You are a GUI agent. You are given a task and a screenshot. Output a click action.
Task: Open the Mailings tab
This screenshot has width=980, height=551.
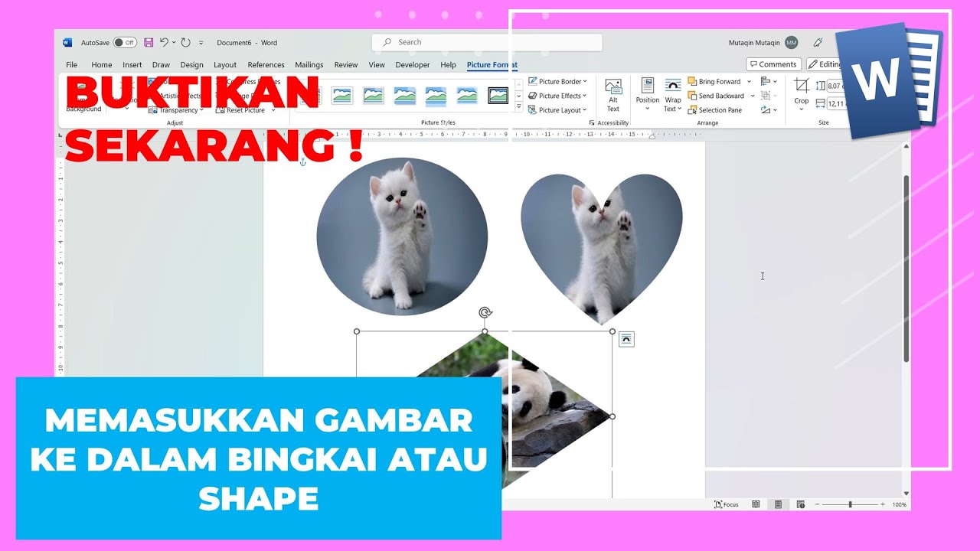click(x=309, y=65)
